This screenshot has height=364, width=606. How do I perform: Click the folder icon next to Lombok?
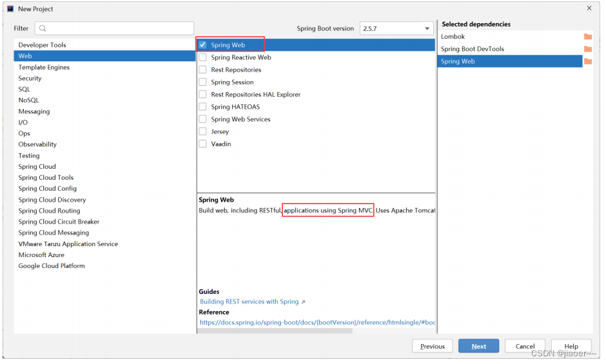coord(588,36)
